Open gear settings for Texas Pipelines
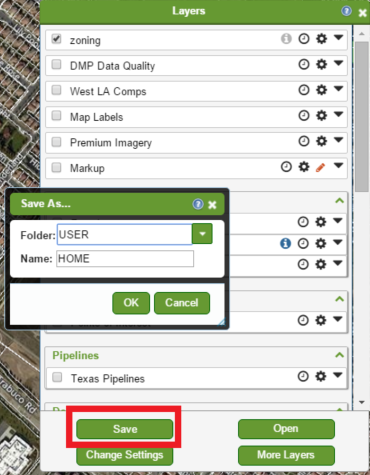 (320, 376)
